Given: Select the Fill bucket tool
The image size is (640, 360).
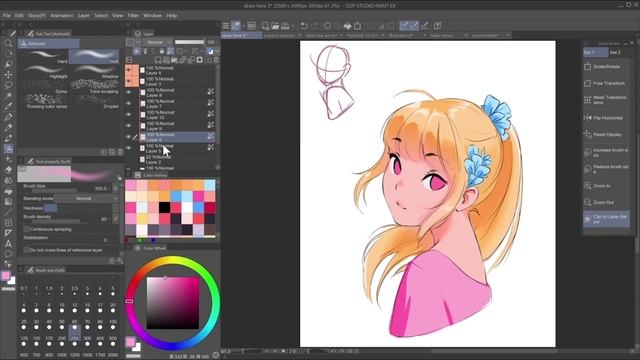Looking at the screenshot, I should tap(8, 191).
